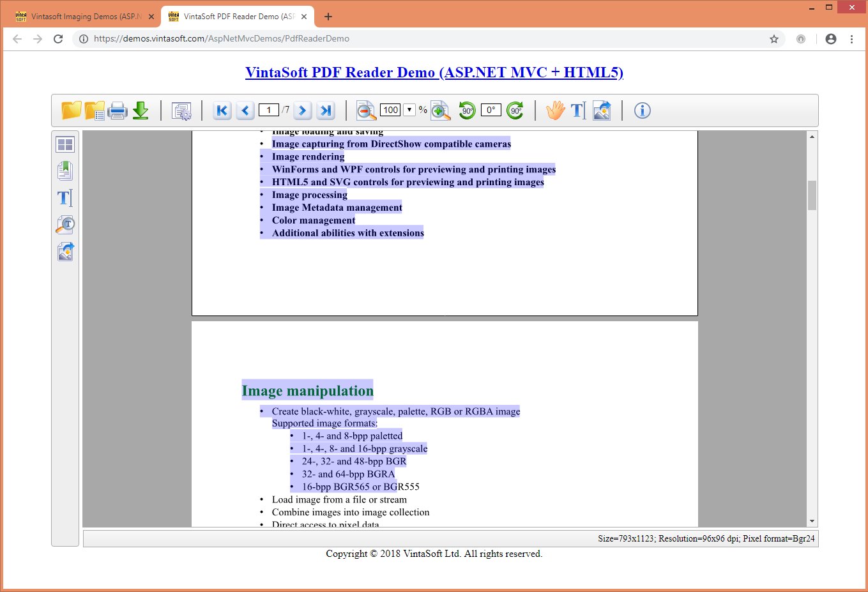Go to next page

click(x=303, y=110)
